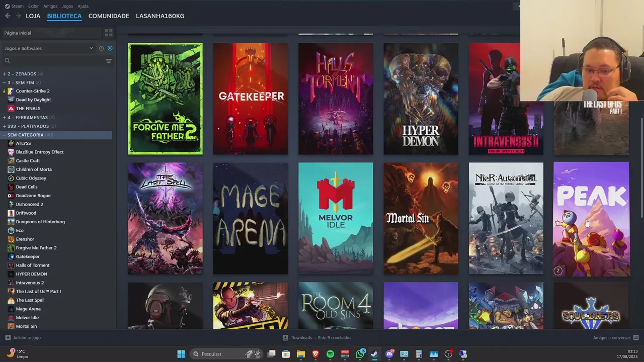Go forward with the arrow button
The width and height of the screenshot is (644, 362).
pyautogui.click(x=18, y=16)
